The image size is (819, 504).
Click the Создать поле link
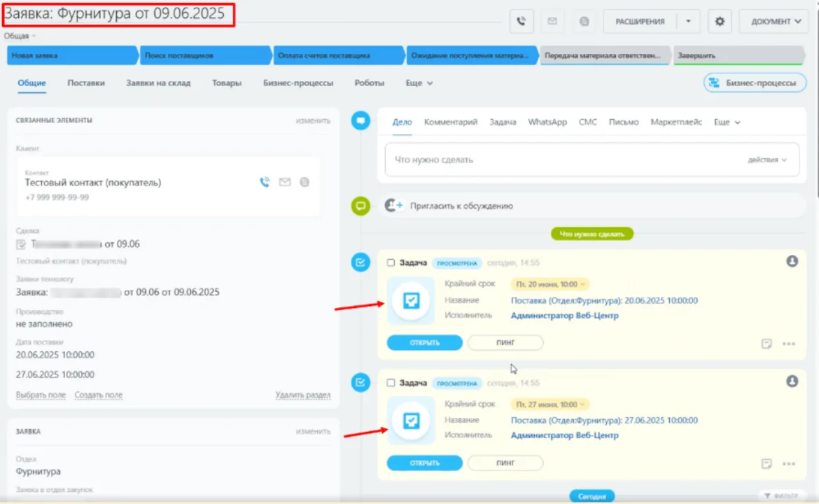[98, 395]
